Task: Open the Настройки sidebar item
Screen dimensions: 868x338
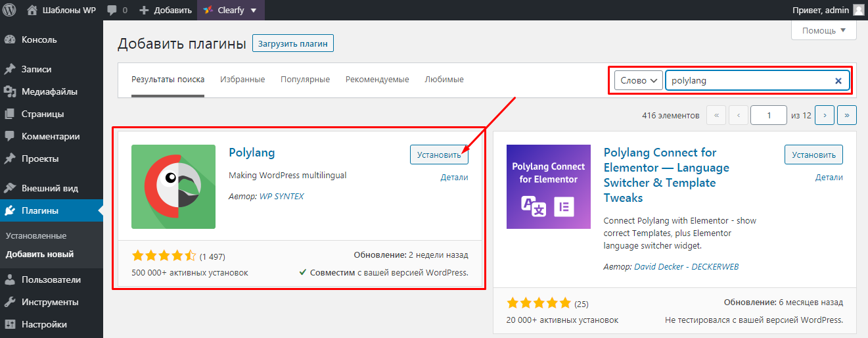Action: (44, 324)
